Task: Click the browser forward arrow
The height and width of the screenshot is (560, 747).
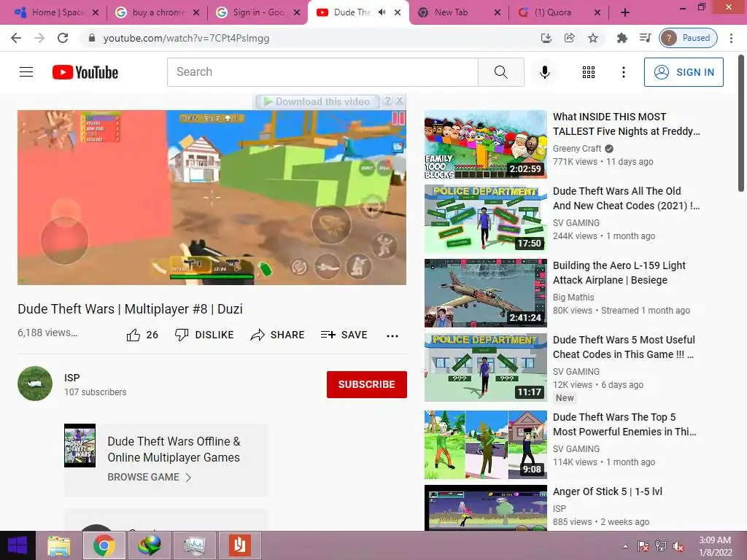Action: [39, 38]
